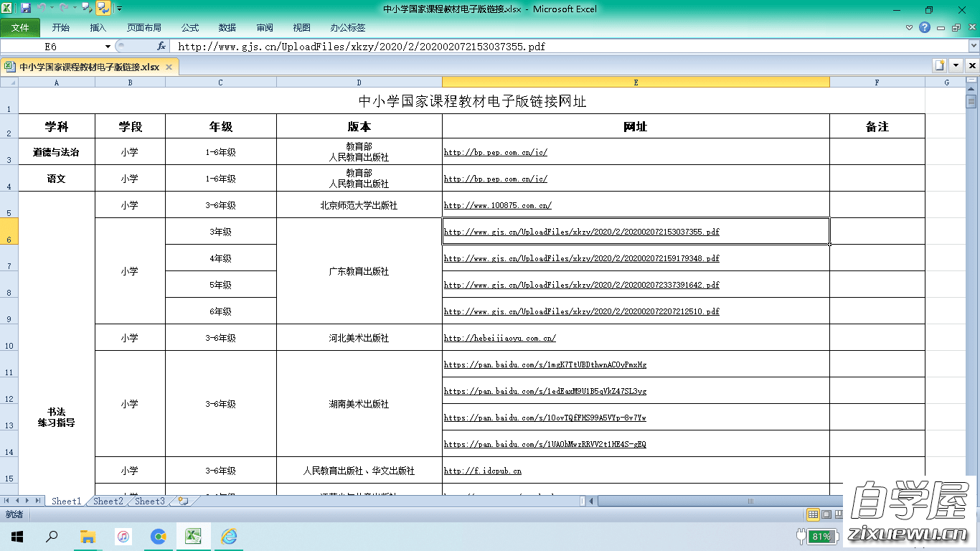Select the 中小学国家课程教材电子版链接.xlsx document tab

[x=89, y=67]
